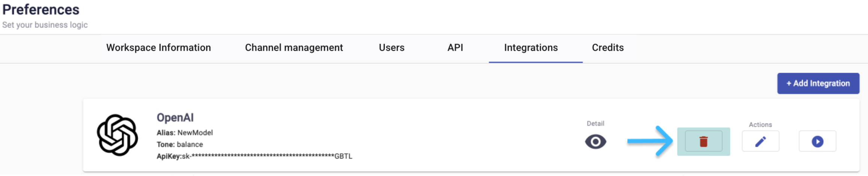Viewport: 868px width, 176px height.
Task: Open the Credits tab
Action: coord(608,48)
